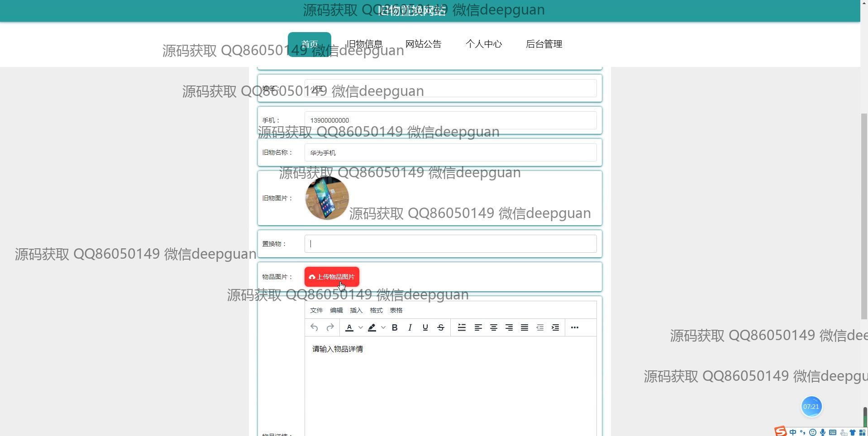This screenshot has width=868, height=436.
Task: Open the emoji smiley in Sogou bar
Action: 813,432
